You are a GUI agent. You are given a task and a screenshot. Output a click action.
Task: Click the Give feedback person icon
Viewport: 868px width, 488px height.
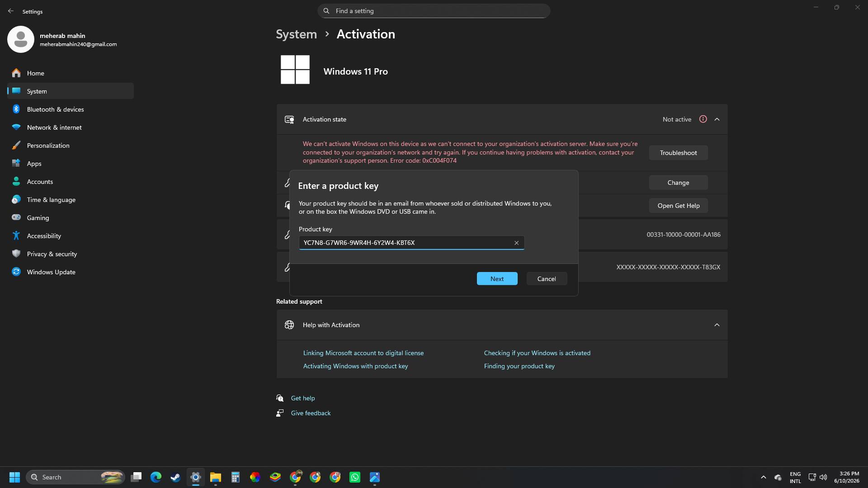[x=280, y=413]
